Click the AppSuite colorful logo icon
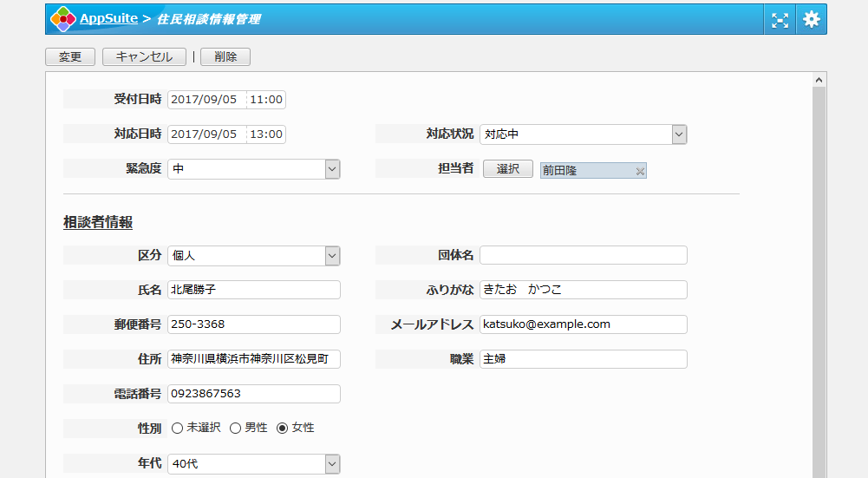 pos(62,19)
